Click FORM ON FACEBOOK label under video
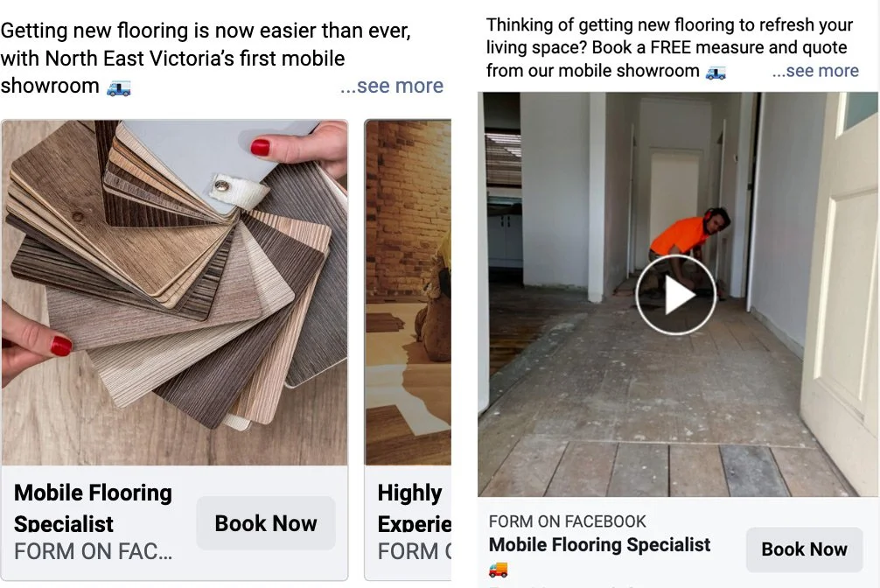 click(568, 521)
